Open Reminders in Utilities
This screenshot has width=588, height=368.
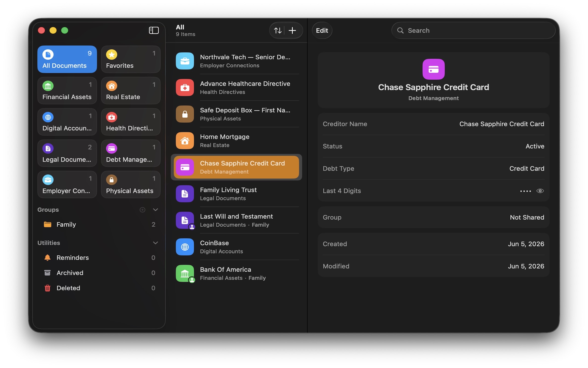pos(99,258)
